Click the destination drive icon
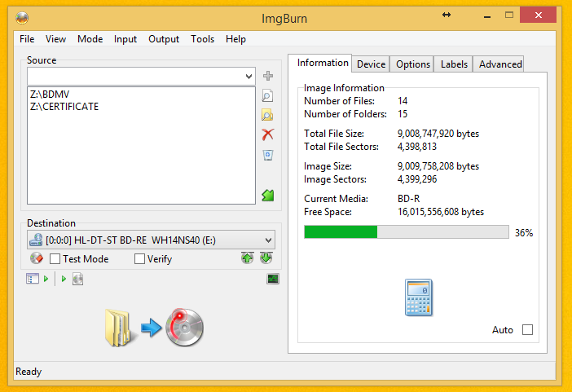 (x=36, y=240)
